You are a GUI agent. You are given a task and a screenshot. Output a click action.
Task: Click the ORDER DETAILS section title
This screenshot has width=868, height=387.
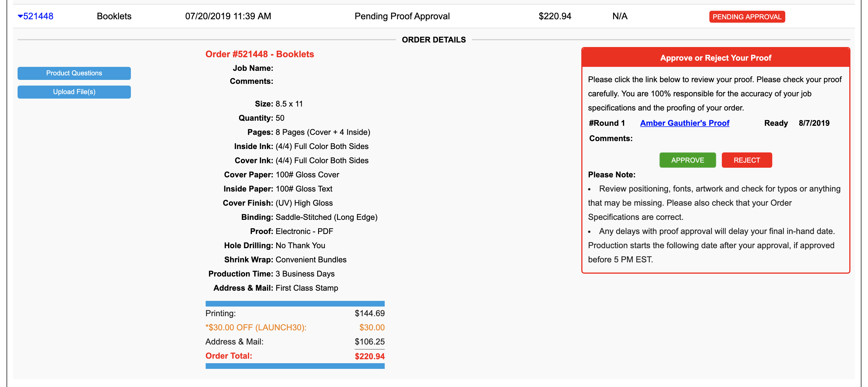434,40
